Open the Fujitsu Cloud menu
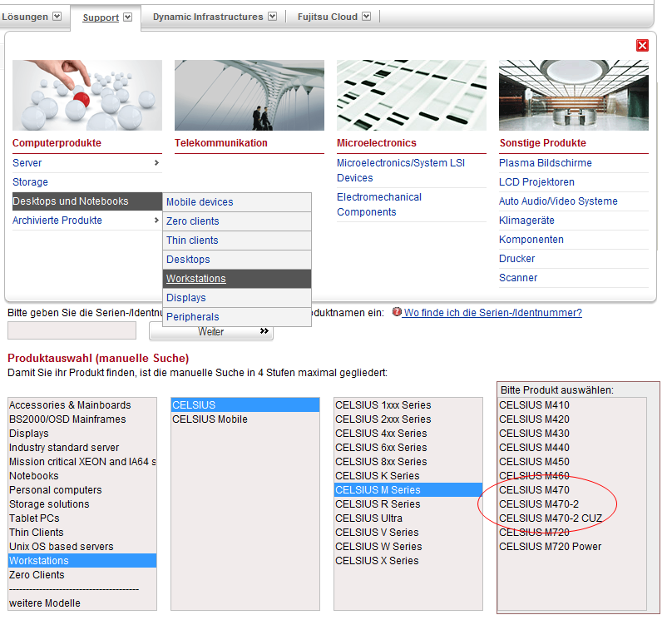Viewport: 672px width, 620px height. 328,17
